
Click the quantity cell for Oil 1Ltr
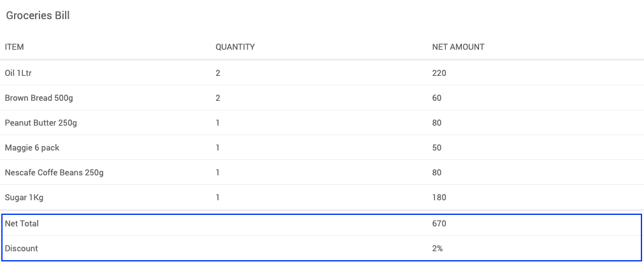click(218, 73)
